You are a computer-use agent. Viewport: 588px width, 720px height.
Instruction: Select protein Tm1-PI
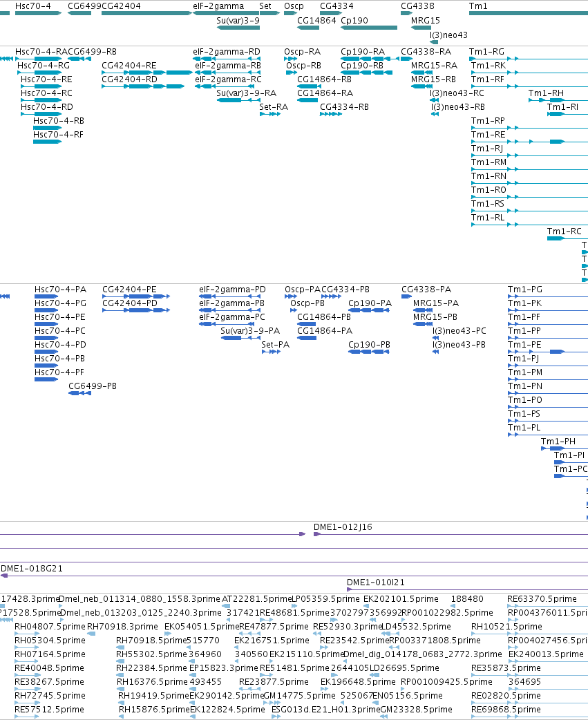click(569, 455)
